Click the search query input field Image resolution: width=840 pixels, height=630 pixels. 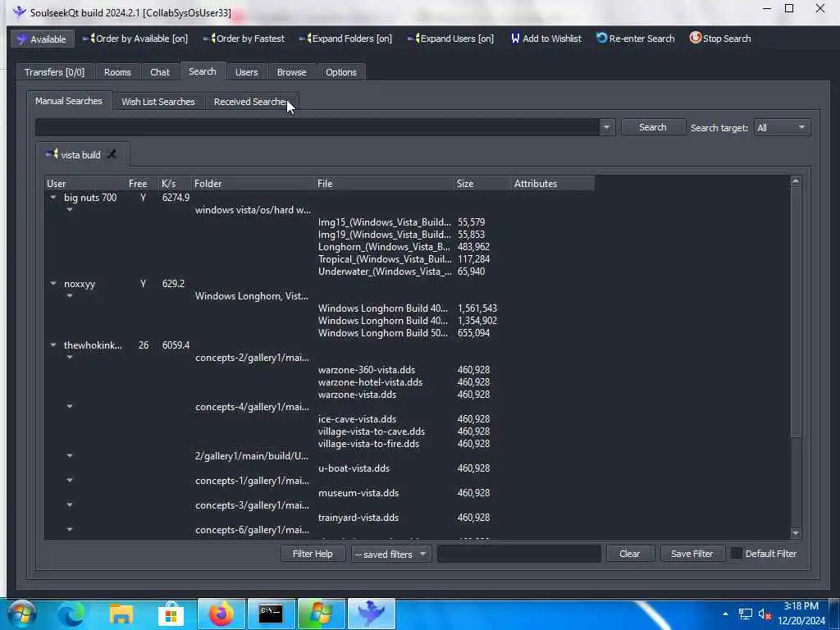pos(317,127)
